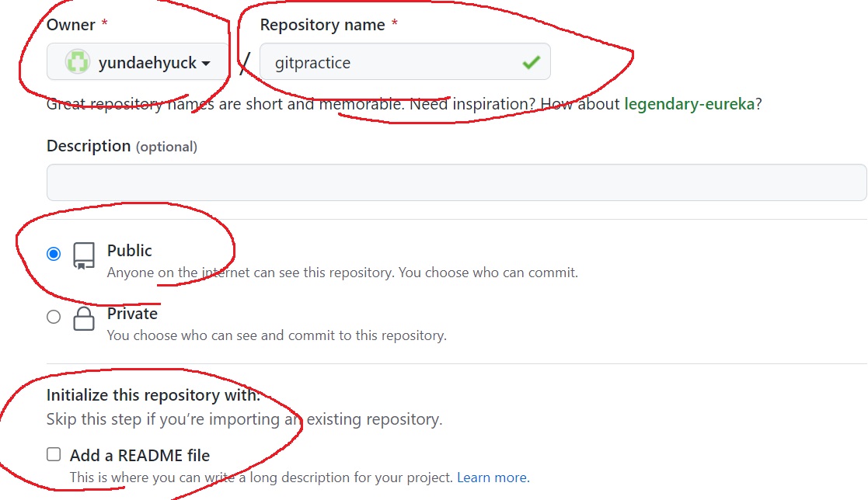Click the Private label text
The width and height of the screenshot is (868, 500).
pyautogui.click(x=132, y=314)
